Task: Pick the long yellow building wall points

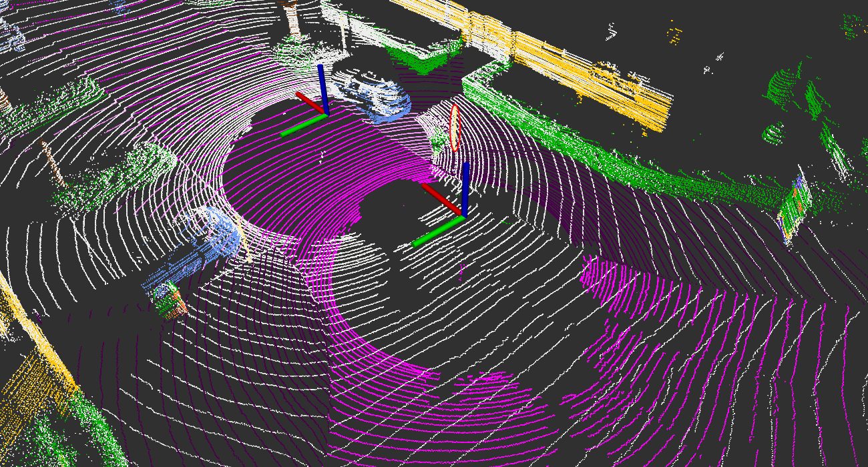Action: coord(534,59)
